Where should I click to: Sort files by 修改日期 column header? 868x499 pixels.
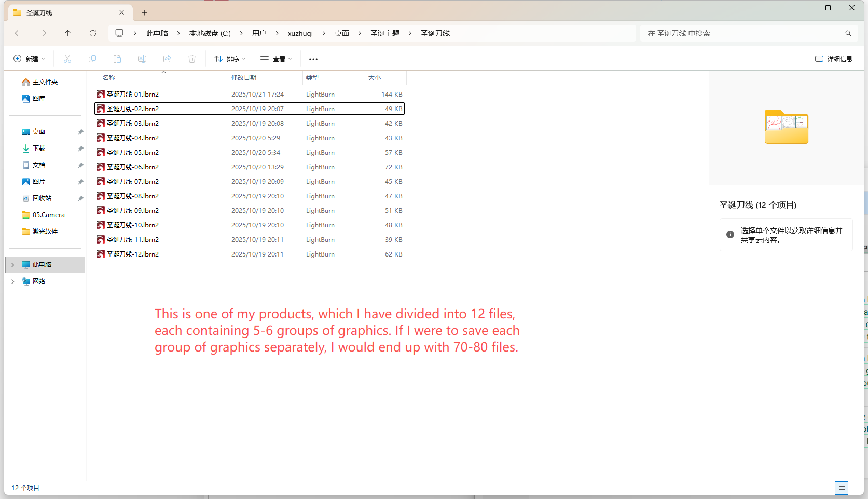pyautogui.click(x=244, y=78)
